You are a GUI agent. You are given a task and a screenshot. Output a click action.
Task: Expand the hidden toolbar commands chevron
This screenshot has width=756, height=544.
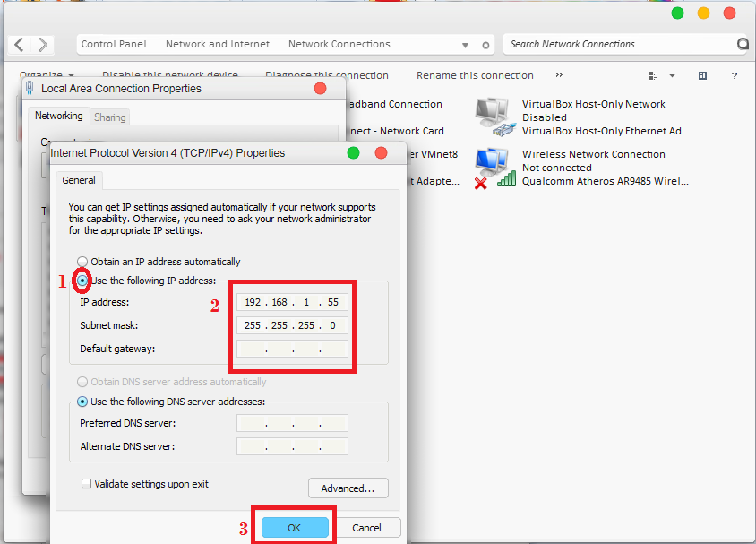(558, 75)
